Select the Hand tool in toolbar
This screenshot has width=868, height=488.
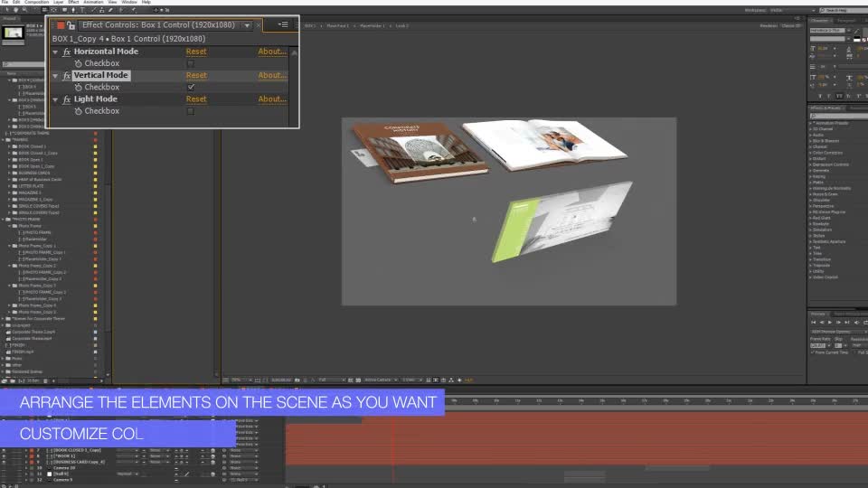pos(15,9)
